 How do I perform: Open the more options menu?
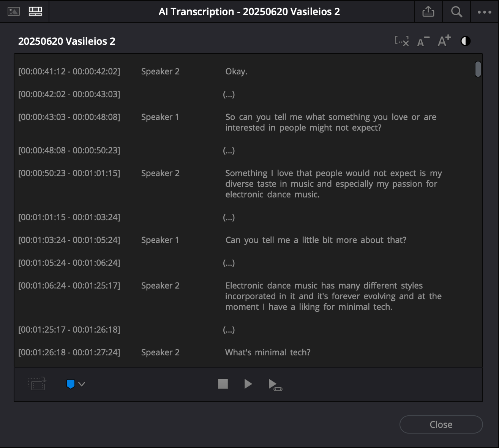484,11
